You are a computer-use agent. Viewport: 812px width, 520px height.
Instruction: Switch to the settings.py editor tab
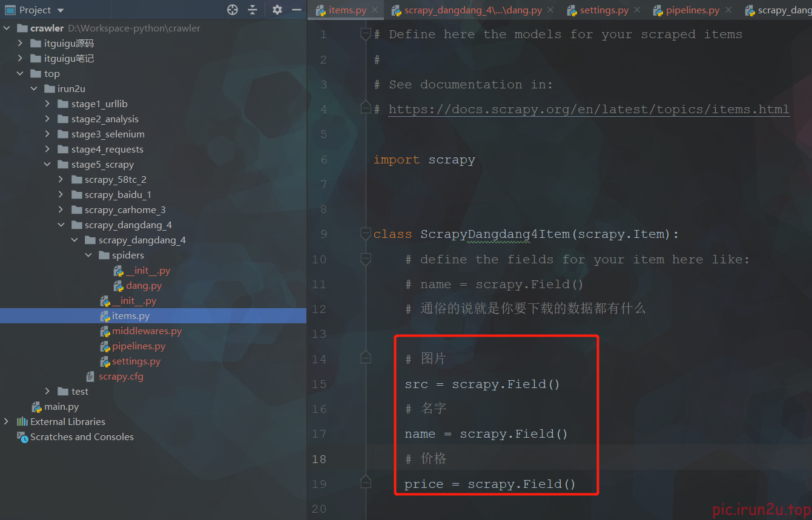604,10
